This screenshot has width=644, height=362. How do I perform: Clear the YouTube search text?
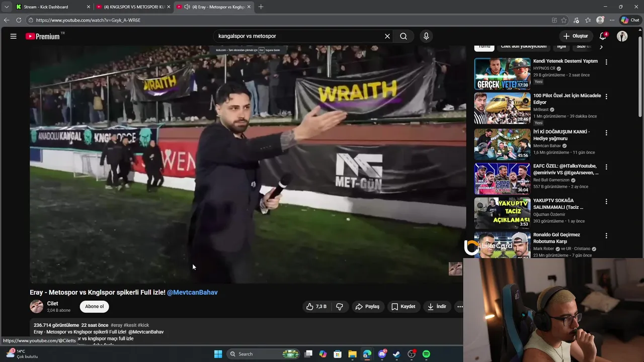(x=387, y=36)
